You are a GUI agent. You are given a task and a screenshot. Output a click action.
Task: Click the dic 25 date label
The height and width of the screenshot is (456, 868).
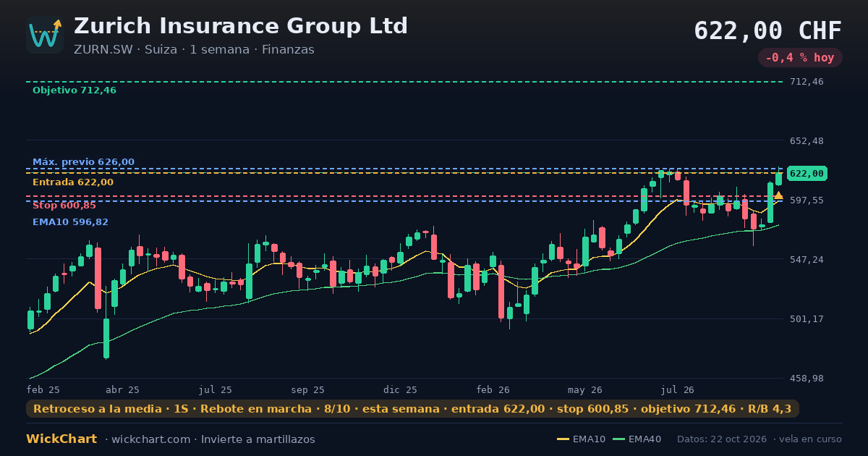coord(401,389)
